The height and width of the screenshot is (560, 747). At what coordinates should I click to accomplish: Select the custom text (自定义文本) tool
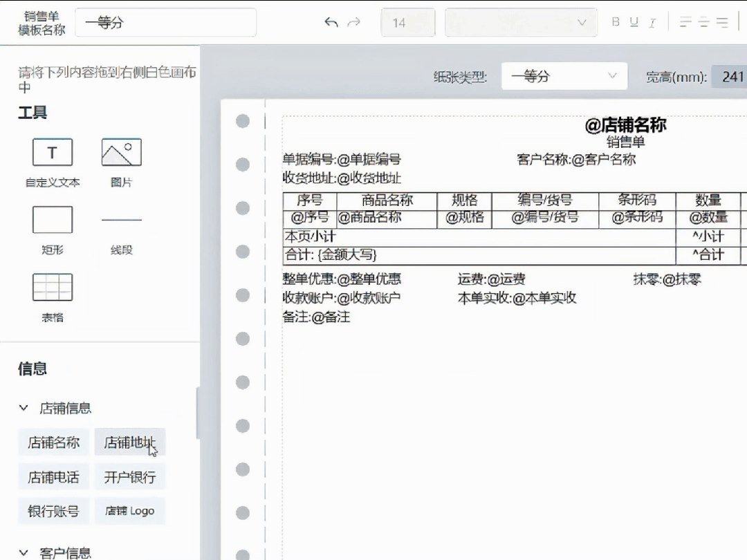click(x=53, y=163)
